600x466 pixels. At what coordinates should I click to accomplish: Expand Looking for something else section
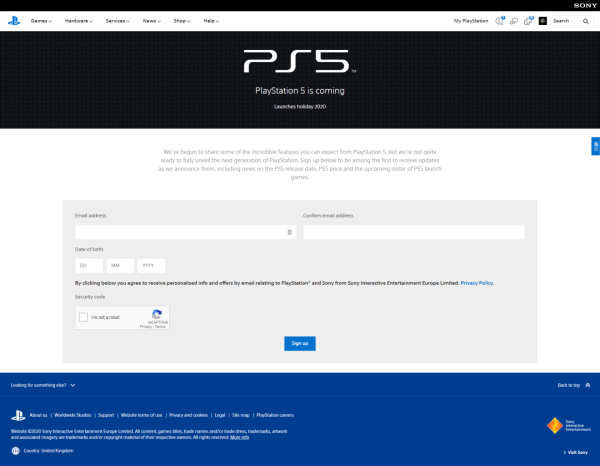click(43, 385)
